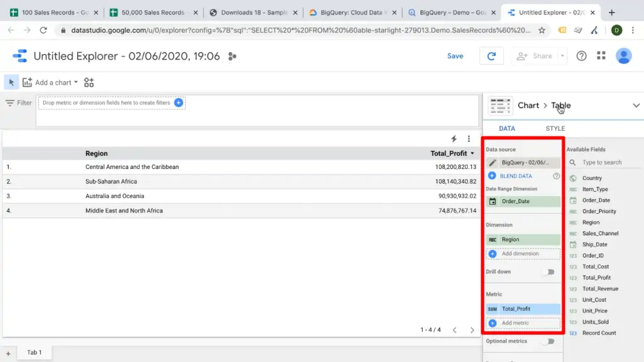
Task: Open the Total_Profit column sort dropdown
Action: coord(472,153)
